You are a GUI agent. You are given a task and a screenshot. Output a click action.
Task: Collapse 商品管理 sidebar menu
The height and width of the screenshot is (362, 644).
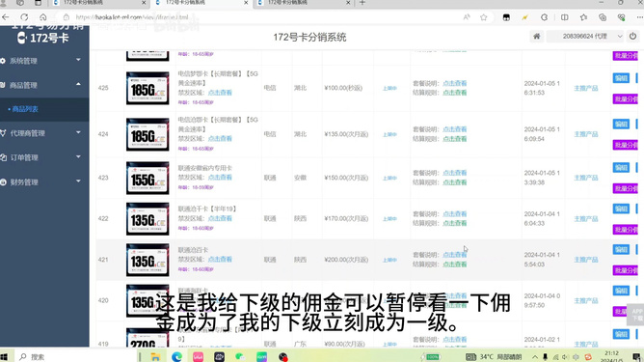coord(44,85)
